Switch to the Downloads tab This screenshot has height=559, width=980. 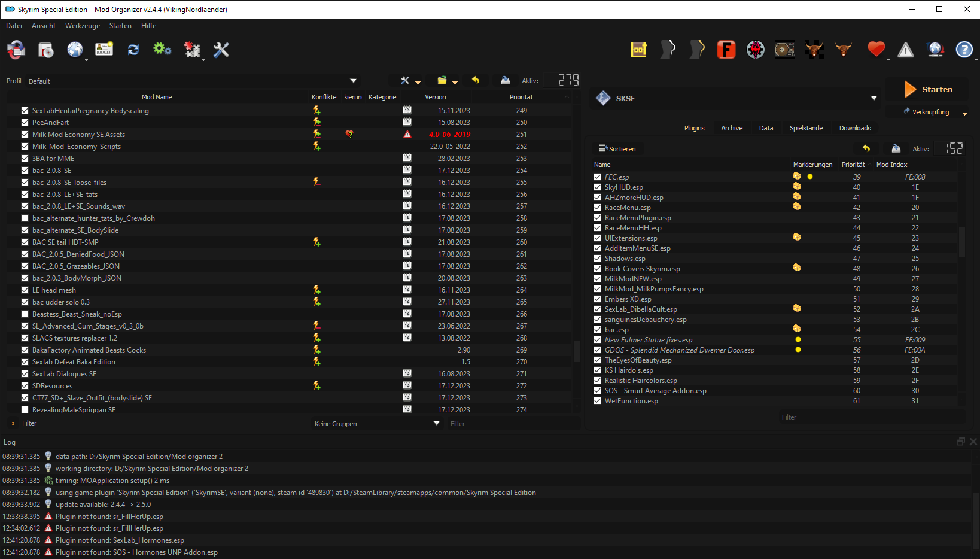(x=854, y=128)
